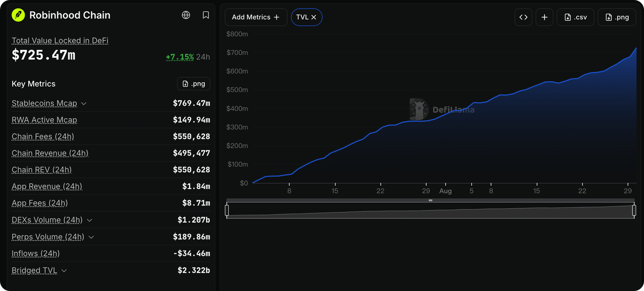Click the Total Value Locked in DeFi label
The height and width of the screenshot is (291, 644).
tap(60, 41)
